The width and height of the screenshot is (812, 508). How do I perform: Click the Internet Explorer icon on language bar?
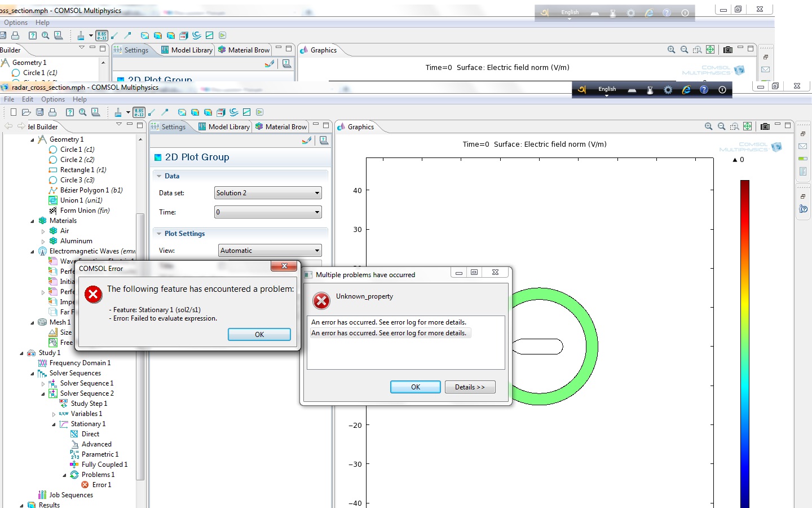click(x=686, y=90)
